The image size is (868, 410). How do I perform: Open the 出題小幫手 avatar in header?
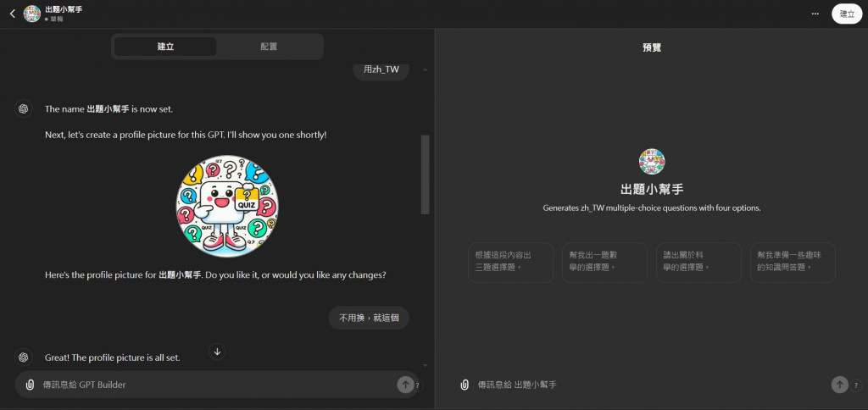[x=32, y=14]
